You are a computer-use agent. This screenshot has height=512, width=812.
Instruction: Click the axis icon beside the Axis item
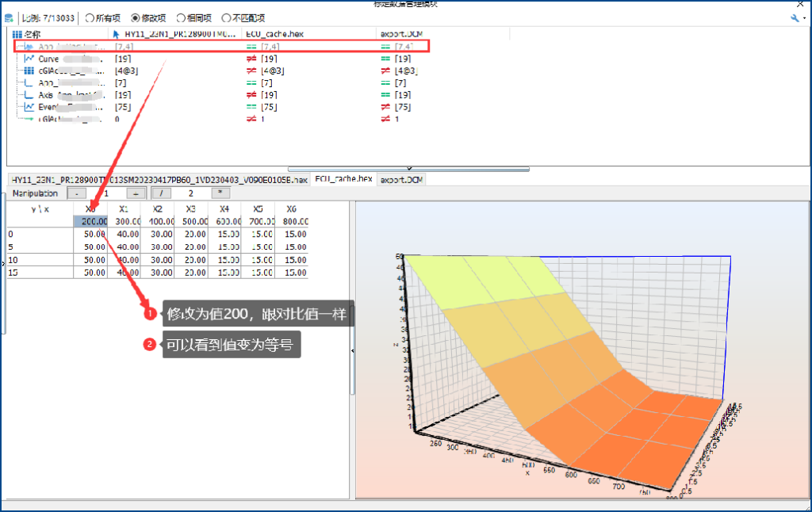coord(29,94)
